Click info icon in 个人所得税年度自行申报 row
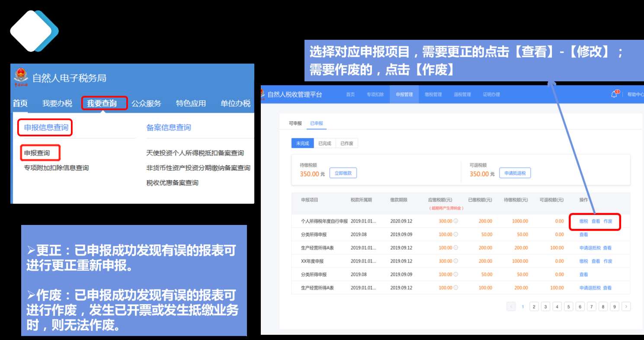 pyautogui.click(x=456, y=221)
